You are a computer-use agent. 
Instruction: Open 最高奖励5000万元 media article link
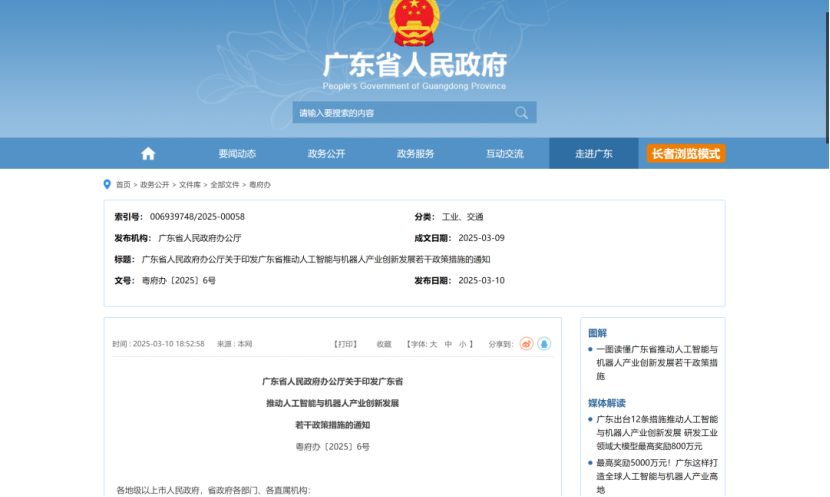[657, 476]
